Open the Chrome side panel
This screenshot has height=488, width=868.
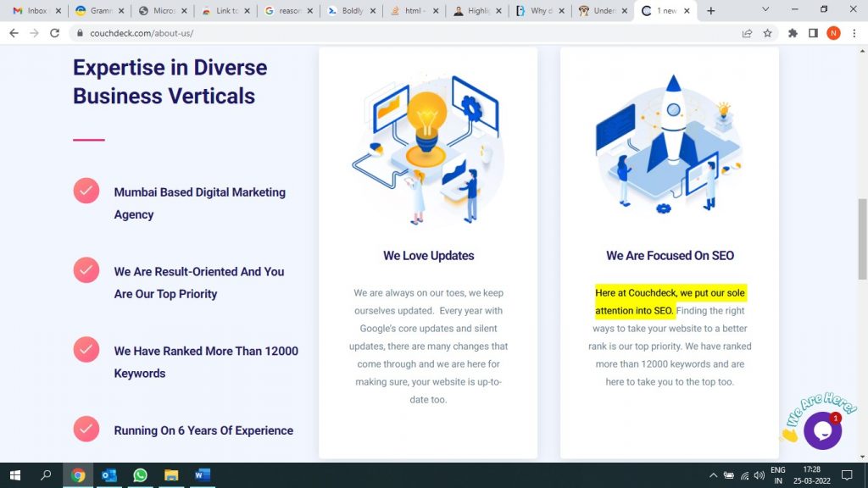click(813, 33)
